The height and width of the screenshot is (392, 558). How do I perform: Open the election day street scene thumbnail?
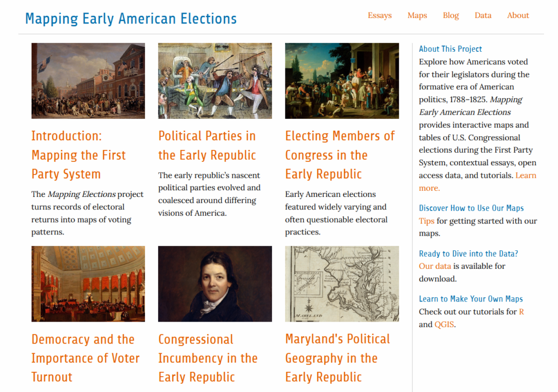click(x=88, y=81)
